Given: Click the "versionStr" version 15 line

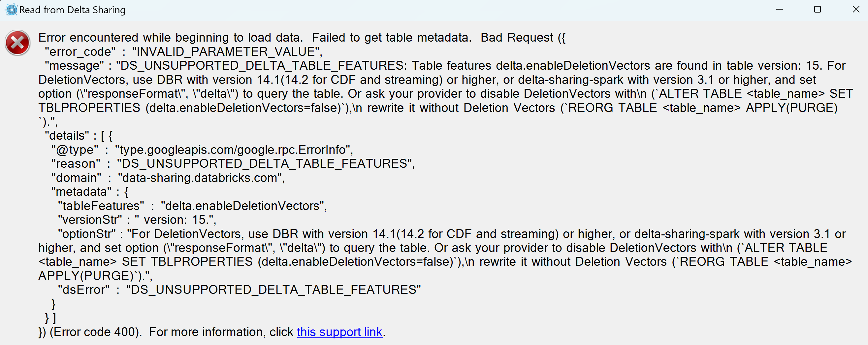Looking at the screenshot, I should 137,220.
